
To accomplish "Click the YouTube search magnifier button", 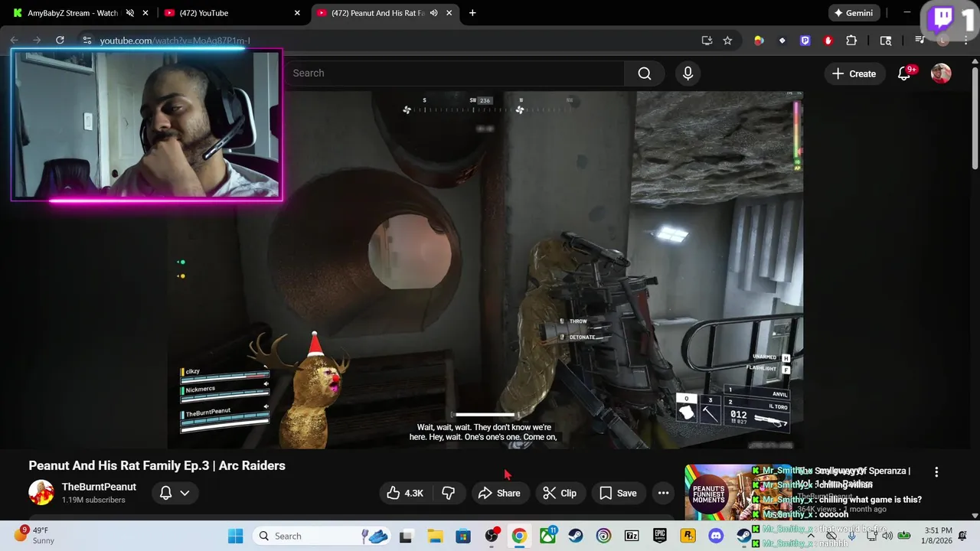I will pos(645,73).
